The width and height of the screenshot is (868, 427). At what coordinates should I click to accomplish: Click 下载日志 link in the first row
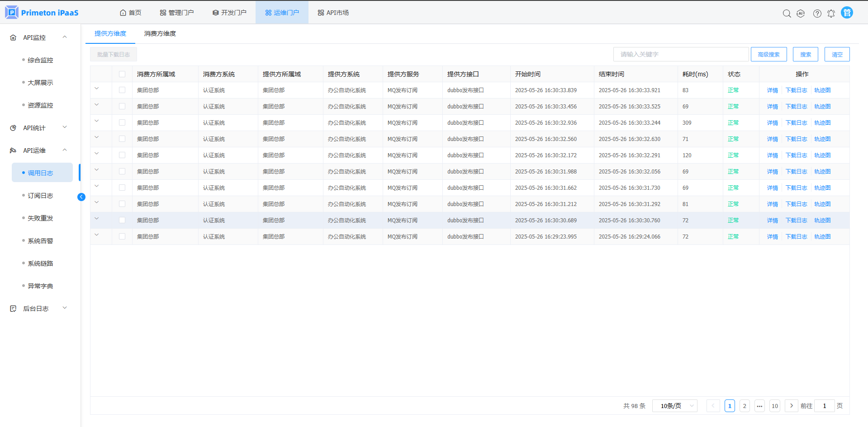tap(796, 90)
